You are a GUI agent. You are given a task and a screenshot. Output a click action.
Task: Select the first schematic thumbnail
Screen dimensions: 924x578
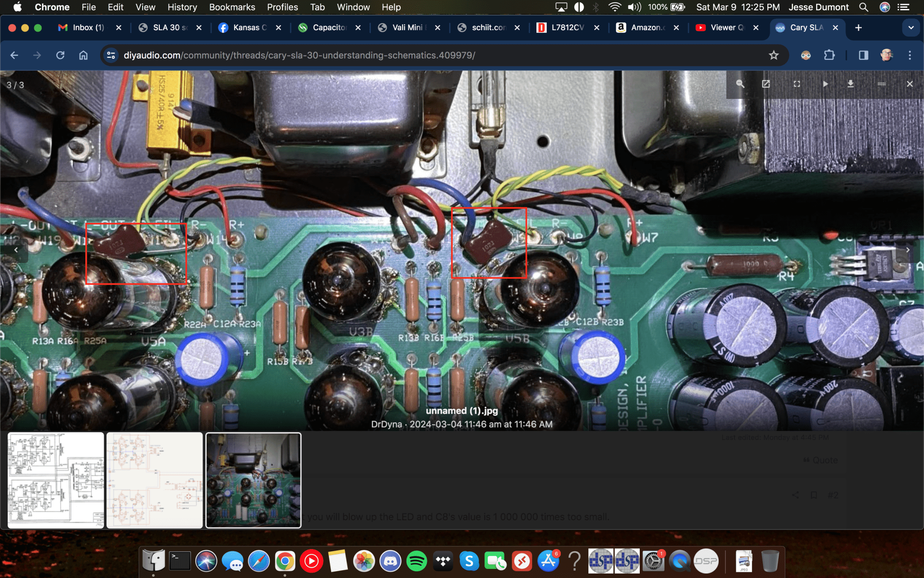click(56, 480)
